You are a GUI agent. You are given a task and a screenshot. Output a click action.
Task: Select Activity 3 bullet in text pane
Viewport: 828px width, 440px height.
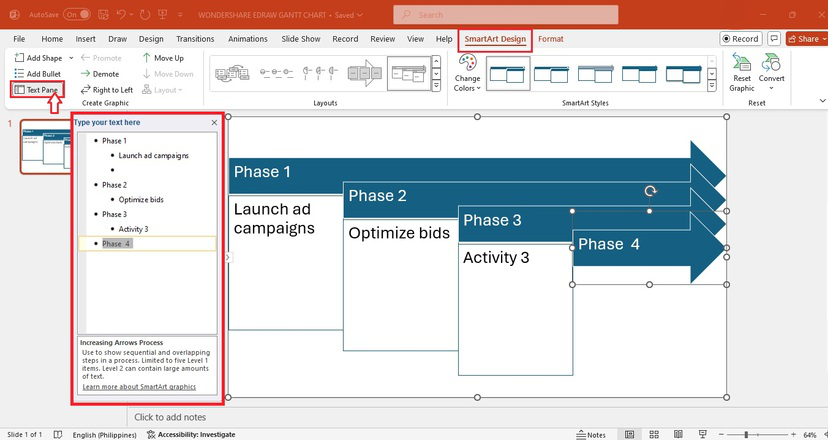(x=133, y=229)
